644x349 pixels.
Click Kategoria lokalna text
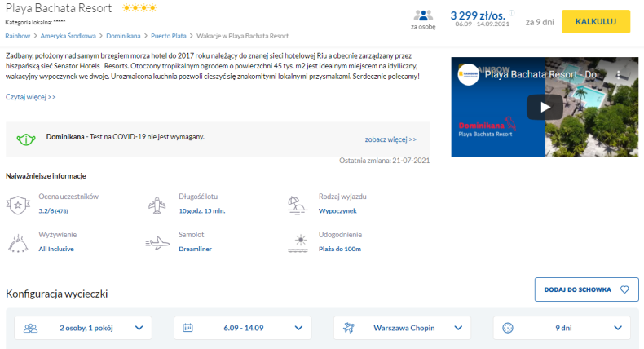tap(35, 22)
